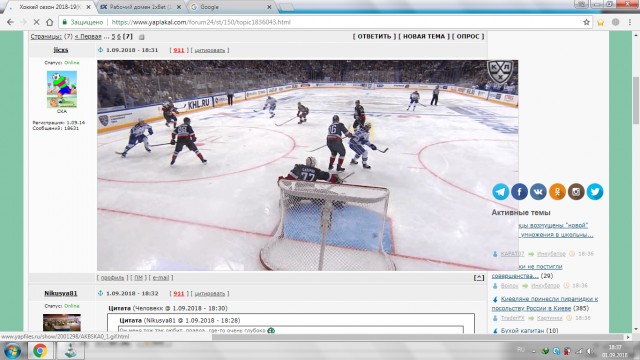Click the crown extension icon in toolbar

click(600, 22)
